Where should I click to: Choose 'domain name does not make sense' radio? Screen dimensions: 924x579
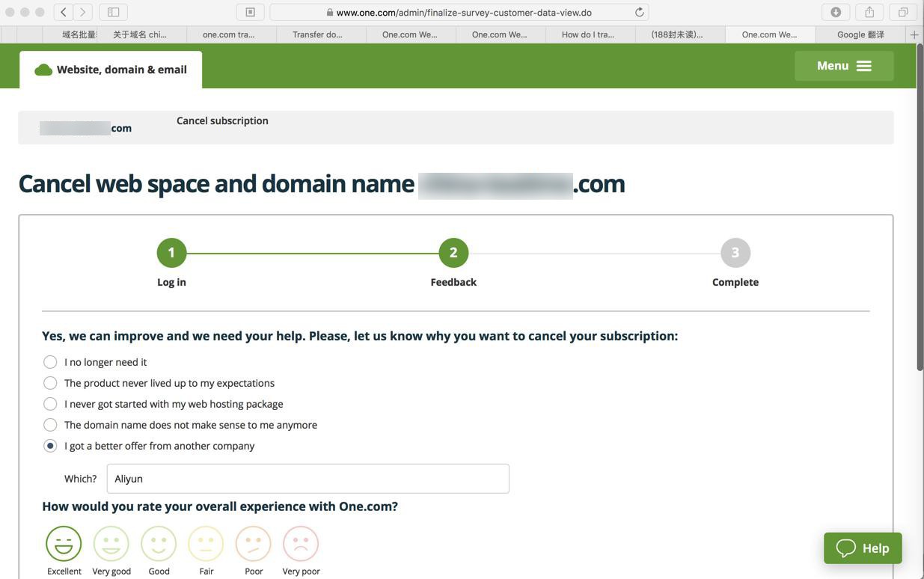pos(50,425)
